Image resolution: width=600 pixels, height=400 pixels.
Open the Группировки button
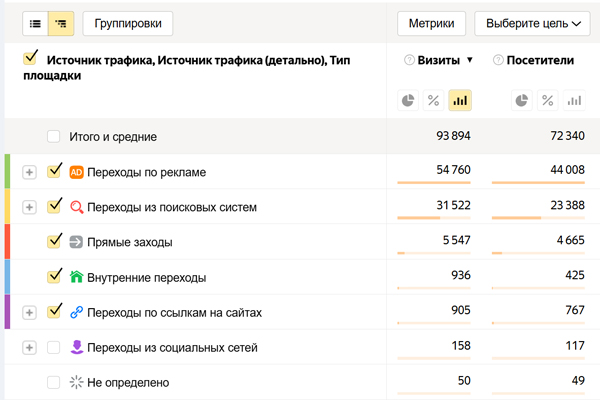(x=128, y=23)
